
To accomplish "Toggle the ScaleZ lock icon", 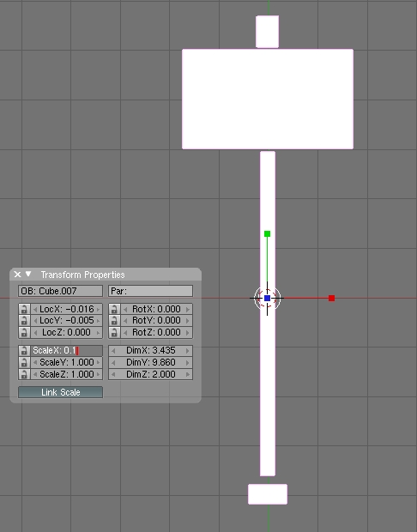I will (x=24, y=374).
